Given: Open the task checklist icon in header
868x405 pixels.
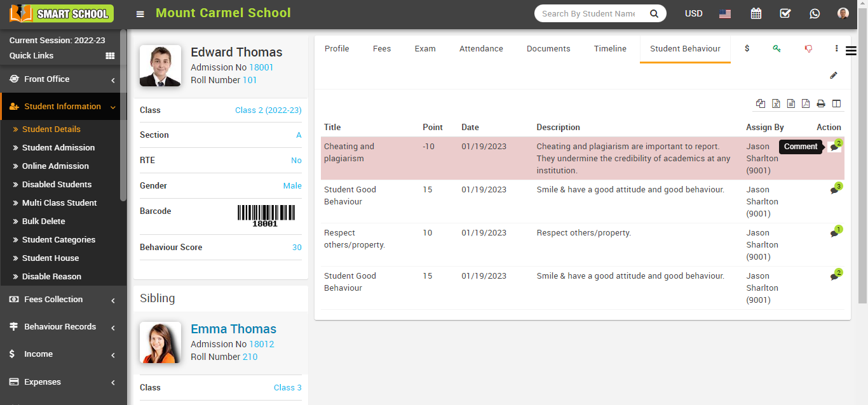Looking at the screenshot, I should (x=785, y=13).
